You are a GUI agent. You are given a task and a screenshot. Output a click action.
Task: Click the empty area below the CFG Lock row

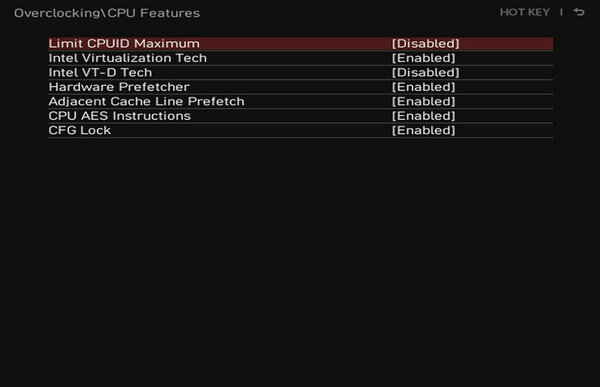[300, 260]
